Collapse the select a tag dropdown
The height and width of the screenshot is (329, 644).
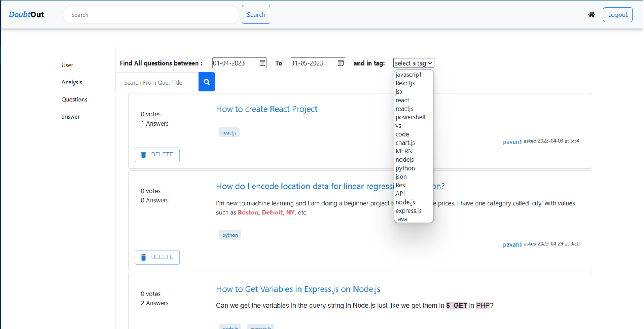click(x=413, y=63)
